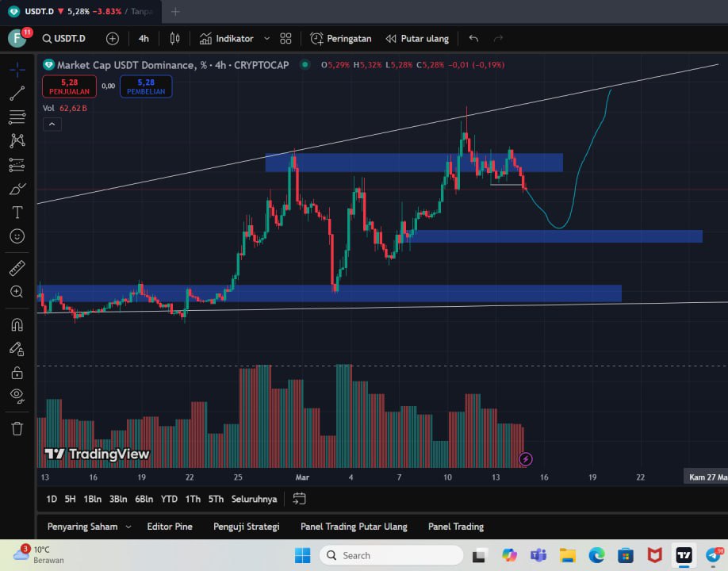
Task: Open Microsoft Edge from the taskbar
Action: coord(596,555)
